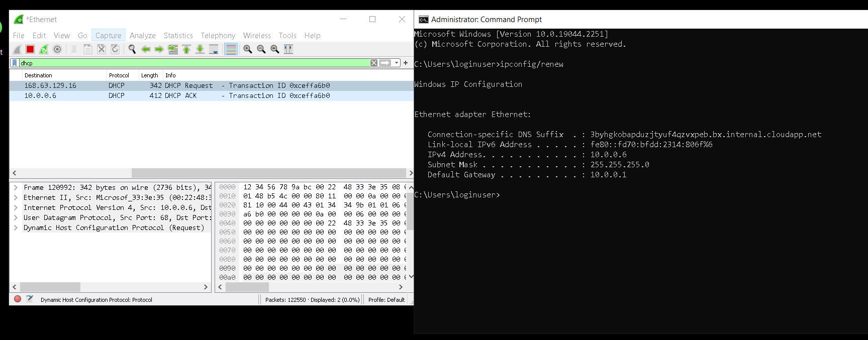This screenshot has width=868, height=340.
Task: Expand Dynamic Host Configuration Protocol node
Action: (16, 228)
